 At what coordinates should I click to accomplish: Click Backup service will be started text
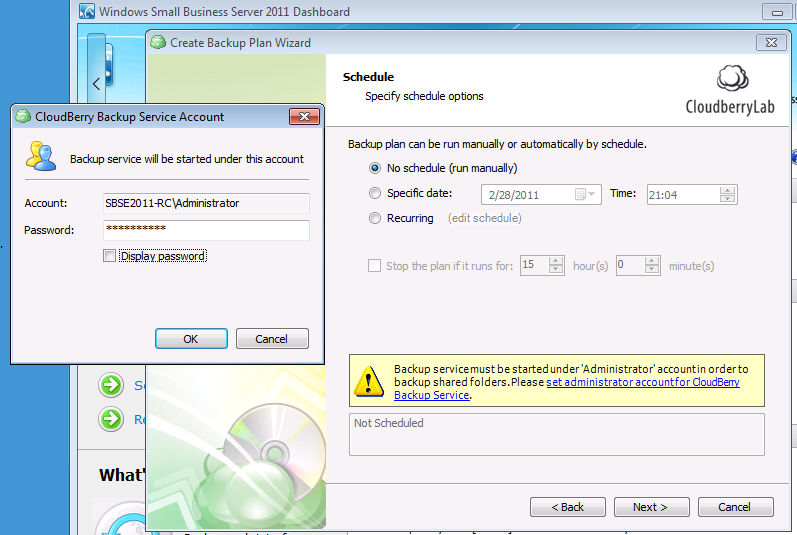coord(187,159)
